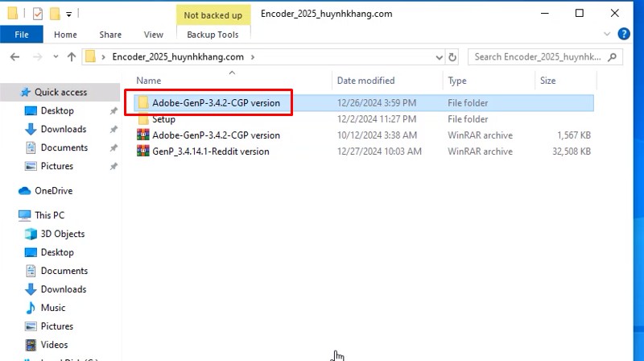Viewport: 644px width, 361px height.
Task: Open the GenP_3.4.14.1-Reddit version WinRAR archive
Action: 210,151
